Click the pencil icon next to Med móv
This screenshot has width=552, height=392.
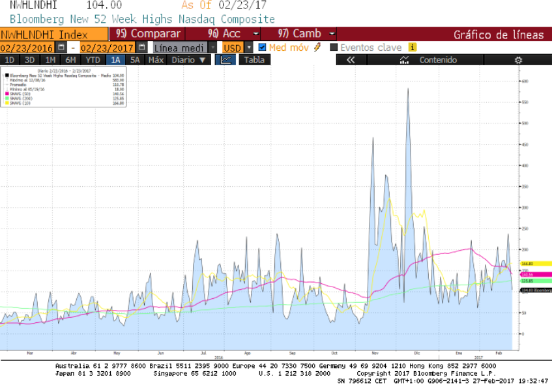pos(317,47)
